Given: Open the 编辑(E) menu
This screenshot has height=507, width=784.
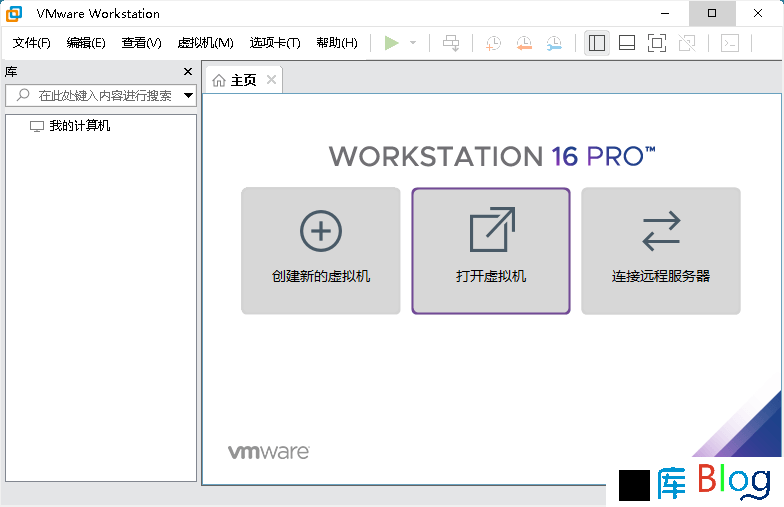Looking at the screenshot, I should point(86,43).
